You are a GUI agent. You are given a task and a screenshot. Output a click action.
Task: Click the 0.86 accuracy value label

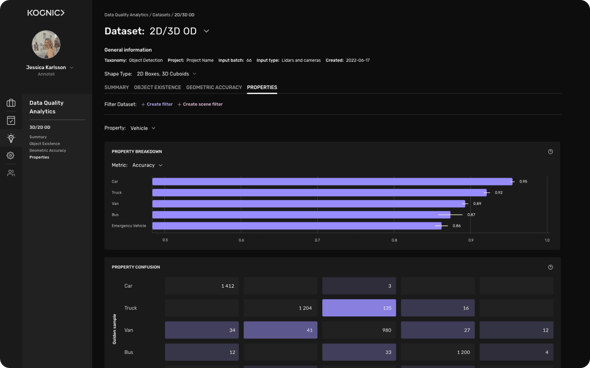click(456, 226)
